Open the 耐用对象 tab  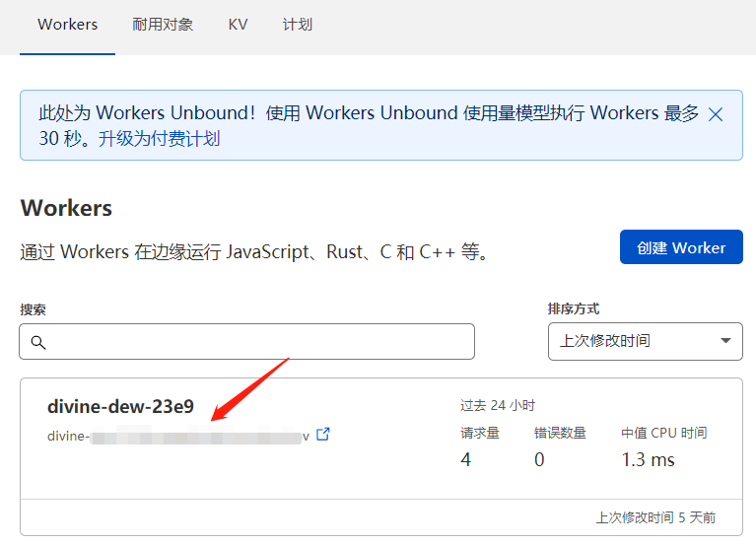pyautogui.click(x=163, y=25)
